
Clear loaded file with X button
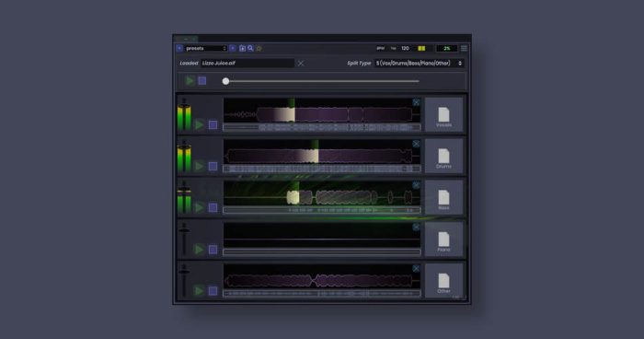[301, 63]
